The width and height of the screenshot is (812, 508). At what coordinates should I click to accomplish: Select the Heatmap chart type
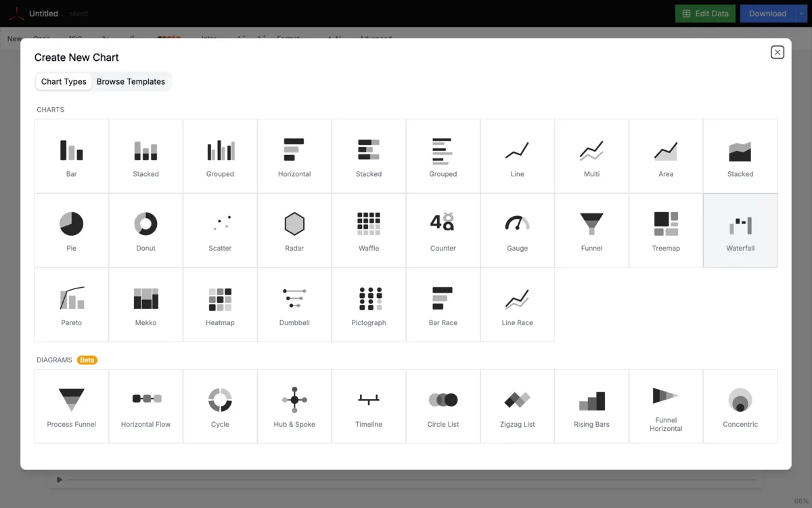(220, 305)
